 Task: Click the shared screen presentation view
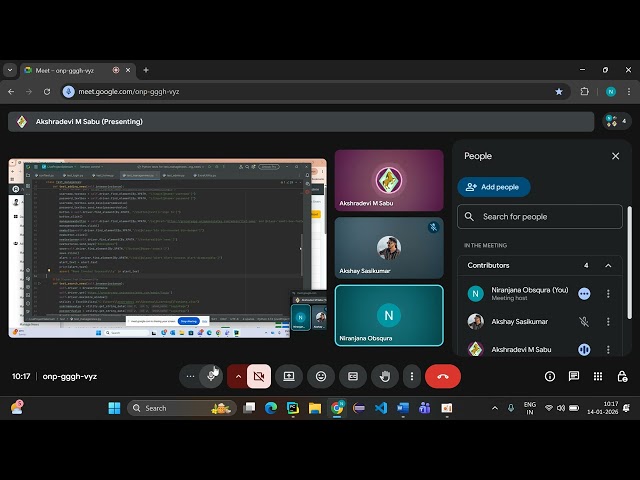168,248
